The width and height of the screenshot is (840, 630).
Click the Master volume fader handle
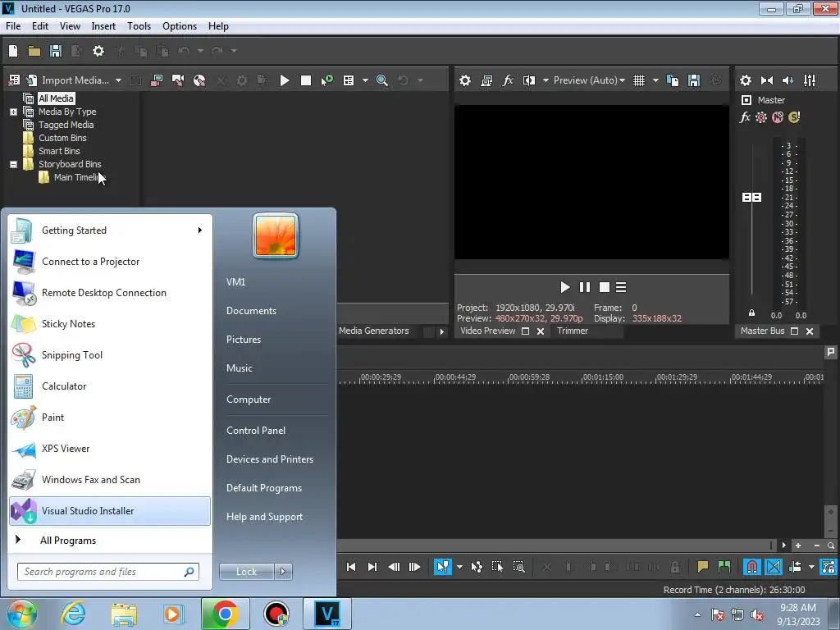pos(751,198)
